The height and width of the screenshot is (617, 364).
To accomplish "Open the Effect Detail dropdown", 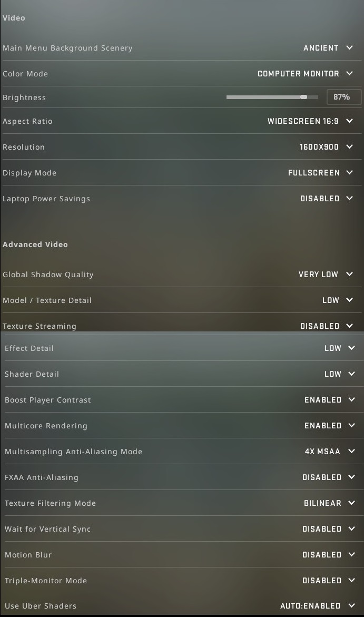I will [339, 348].
